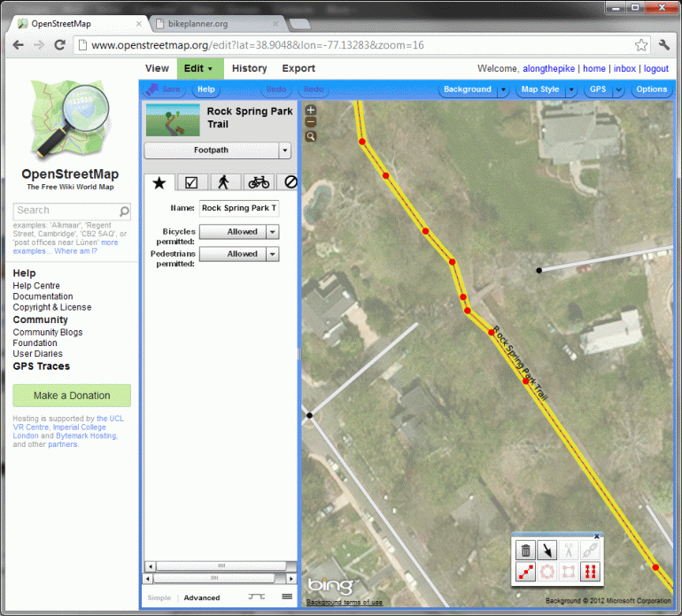This screenshot has height=616, width=682.
Task: Create parallel way with double-line tool
Action: [590, 572]
